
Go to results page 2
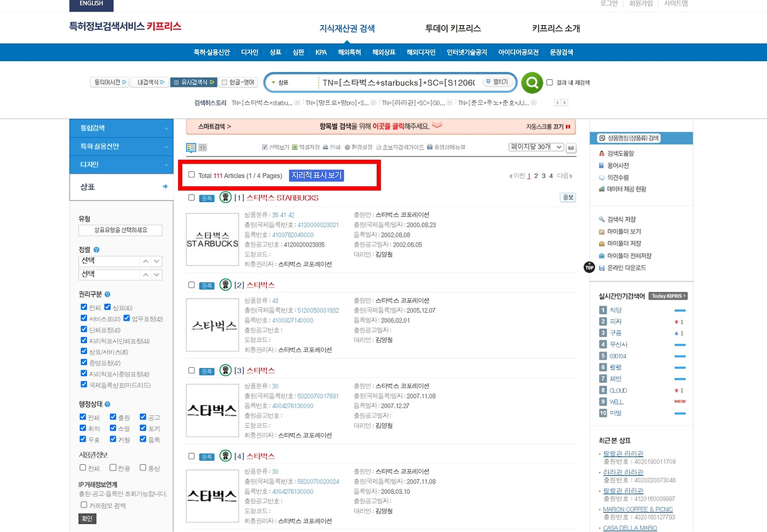[x=536, y=176]
